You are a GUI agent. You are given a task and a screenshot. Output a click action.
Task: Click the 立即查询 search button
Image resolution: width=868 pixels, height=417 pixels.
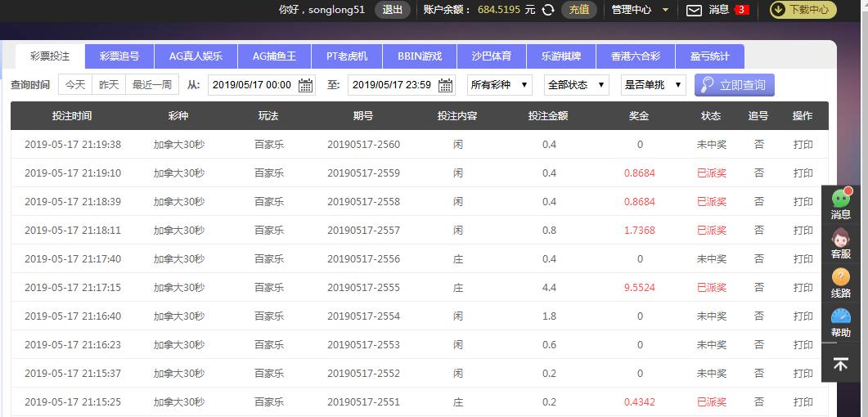[x=734, y=85]
